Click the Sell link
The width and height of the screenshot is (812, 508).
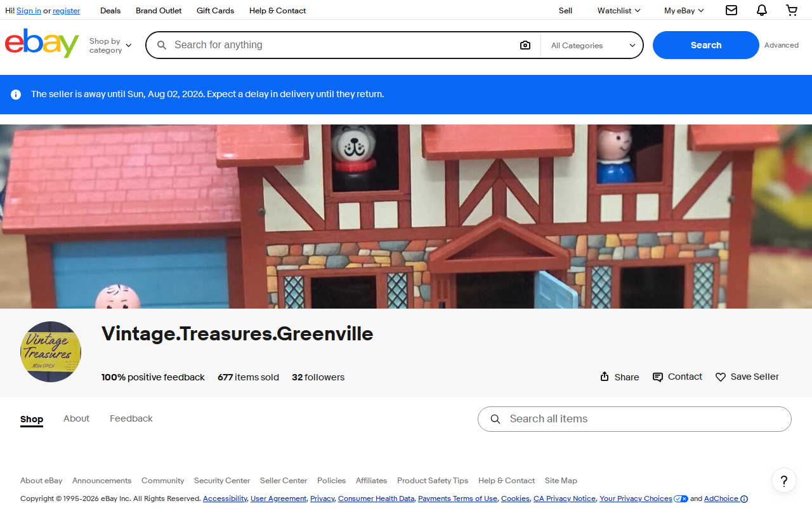[x=565, y=10]
